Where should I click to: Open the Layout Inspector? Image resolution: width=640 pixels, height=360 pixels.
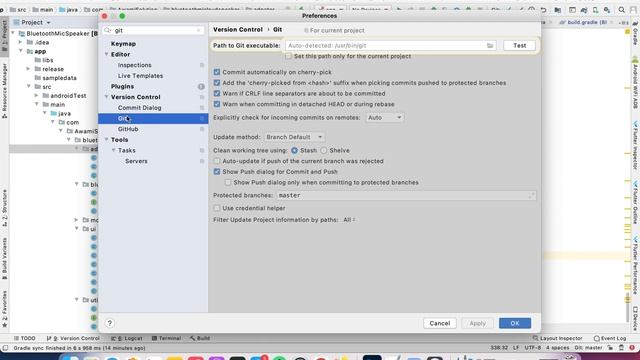click(558, 338)
